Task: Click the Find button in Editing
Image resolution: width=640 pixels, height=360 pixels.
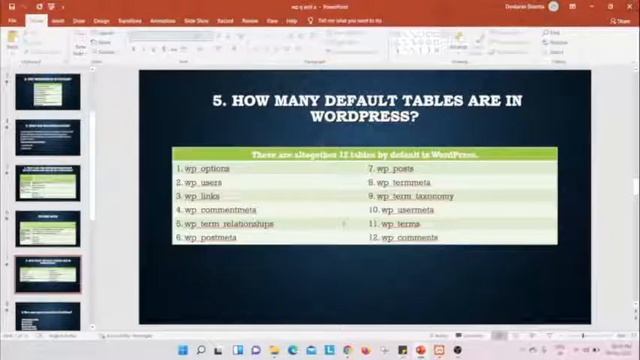Action: [x=551, y=33]
